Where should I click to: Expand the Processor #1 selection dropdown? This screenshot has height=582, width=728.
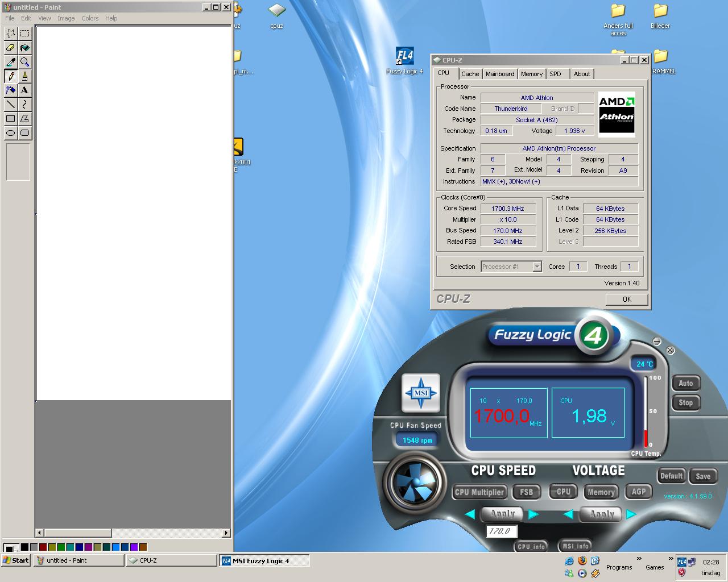[x=537, y=267]
